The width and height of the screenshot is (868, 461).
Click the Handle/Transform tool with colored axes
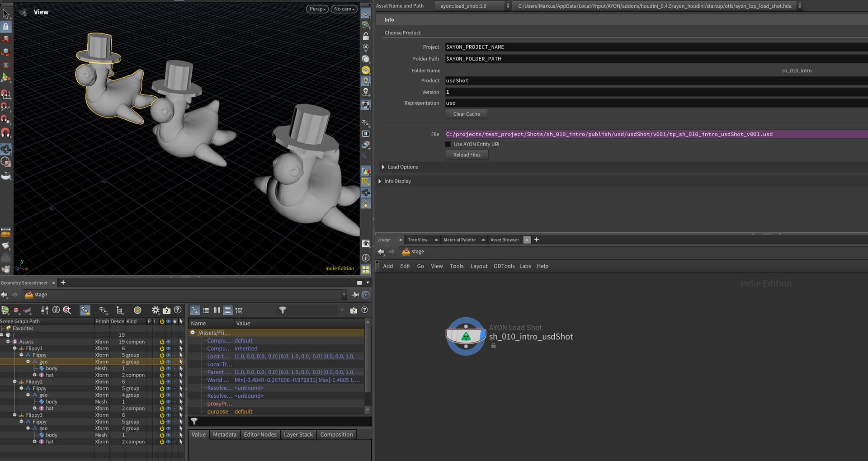tap(6, 78)
